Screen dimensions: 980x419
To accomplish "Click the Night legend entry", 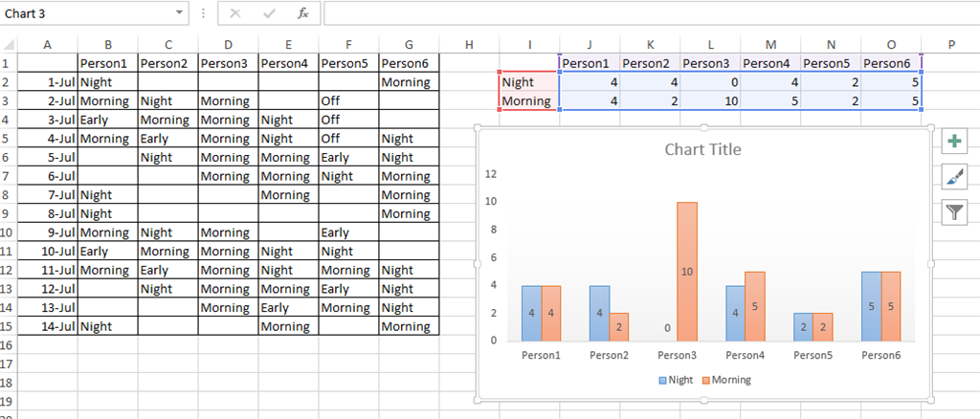I will [x=676, y=380].
